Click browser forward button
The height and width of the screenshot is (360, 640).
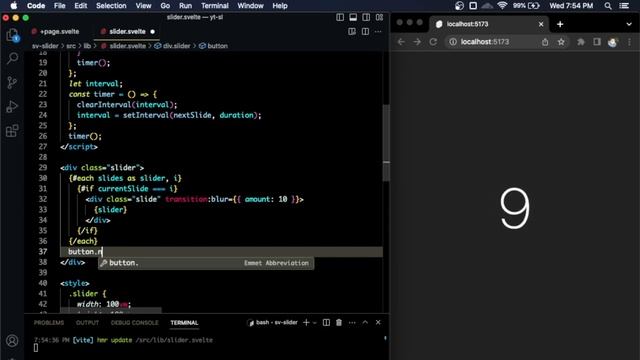(417, 42)
